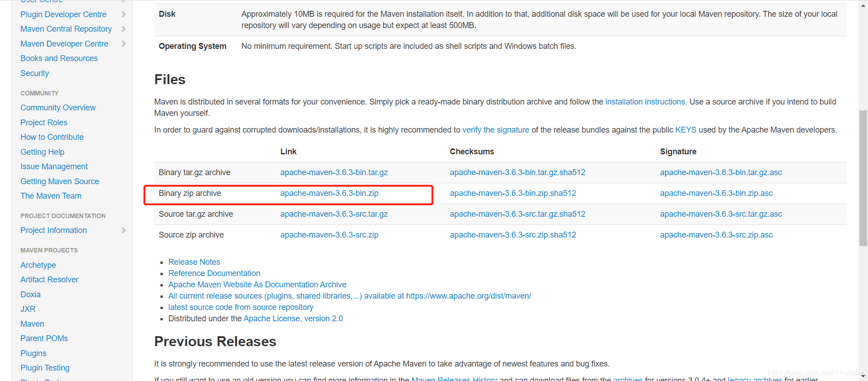868x381 pixels.
Task: Open Plugin Testing link
Action: tap(45, 368)
